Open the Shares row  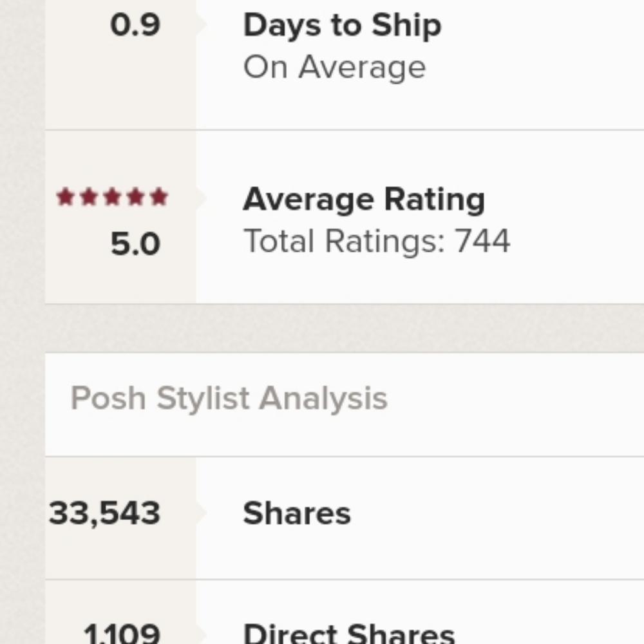(x=344, y=518)
